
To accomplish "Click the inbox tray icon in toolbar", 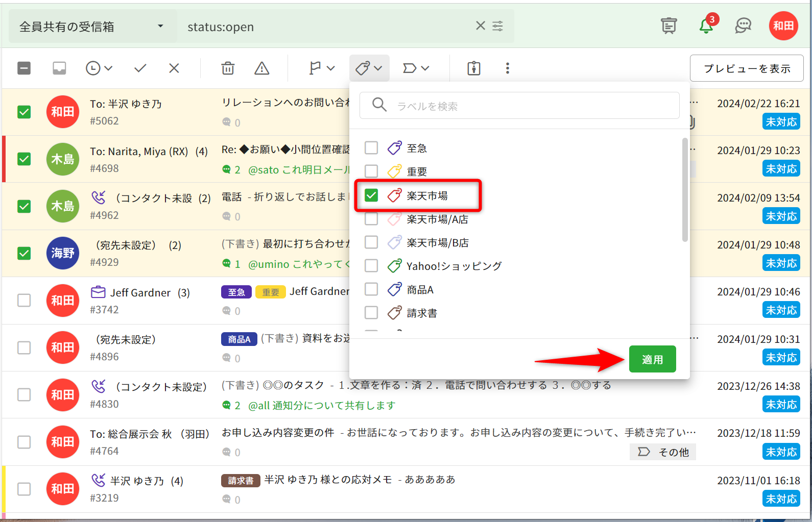I will 59,68.
